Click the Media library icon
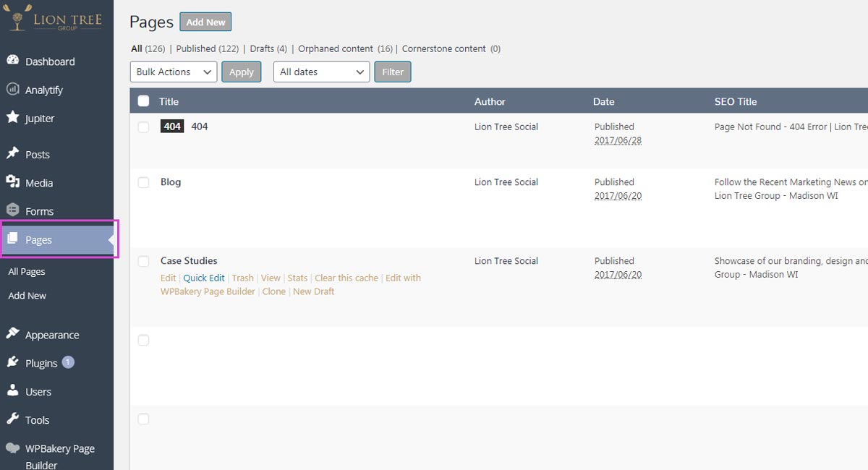868x470 pixels. [12, 181]
